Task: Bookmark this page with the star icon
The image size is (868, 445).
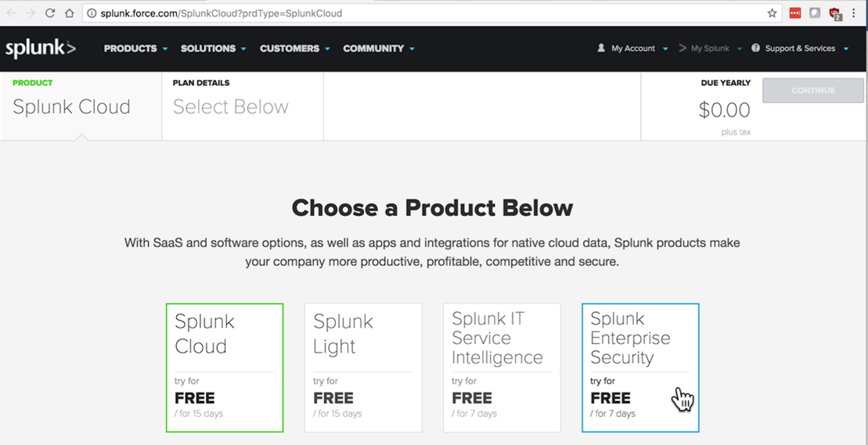Action: point(772,13)
